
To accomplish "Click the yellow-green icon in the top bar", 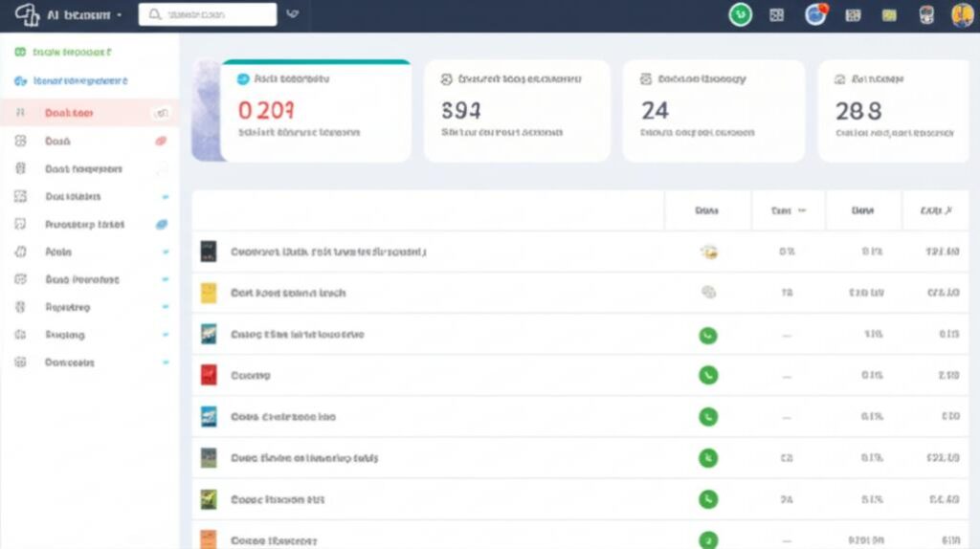I will click(889, 14).
